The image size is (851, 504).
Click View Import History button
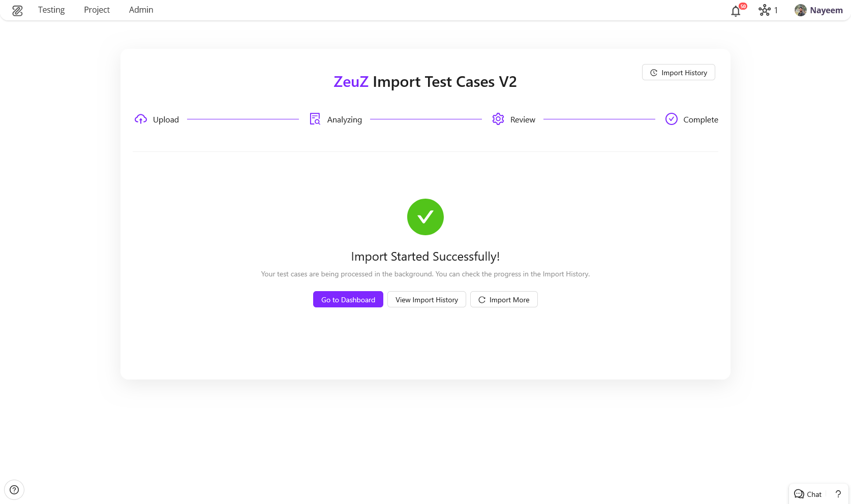427,300
